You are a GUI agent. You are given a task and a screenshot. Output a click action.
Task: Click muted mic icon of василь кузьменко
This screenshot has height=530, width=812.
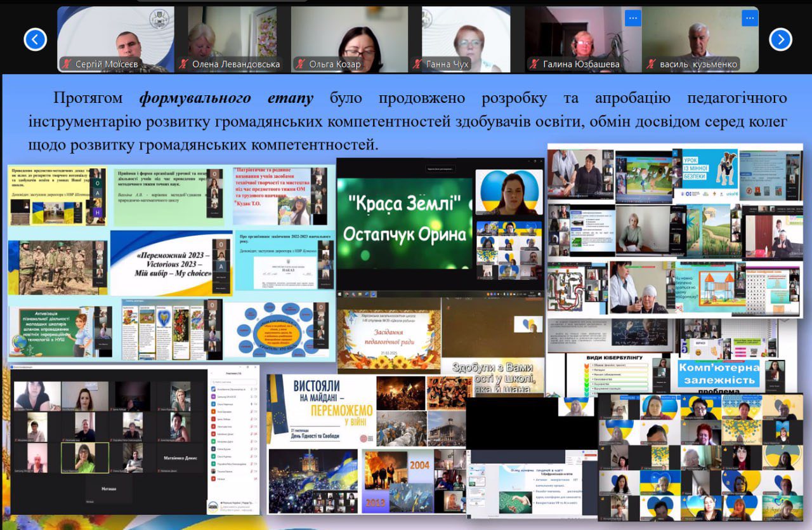coord(652,64)
